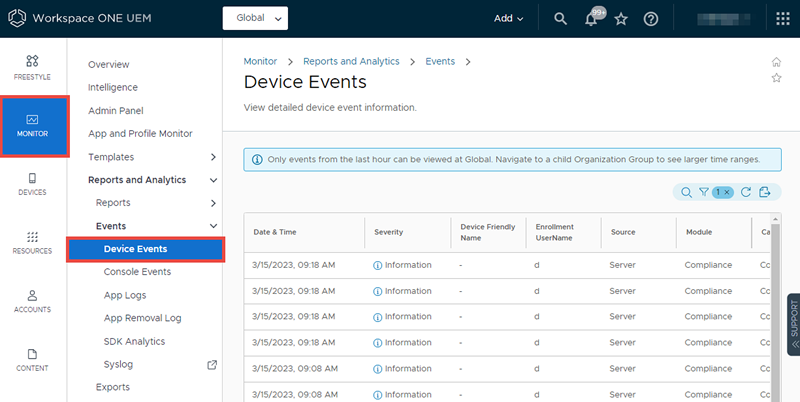Open the Add menu
The image size is (800, 402).
(508, 18)
